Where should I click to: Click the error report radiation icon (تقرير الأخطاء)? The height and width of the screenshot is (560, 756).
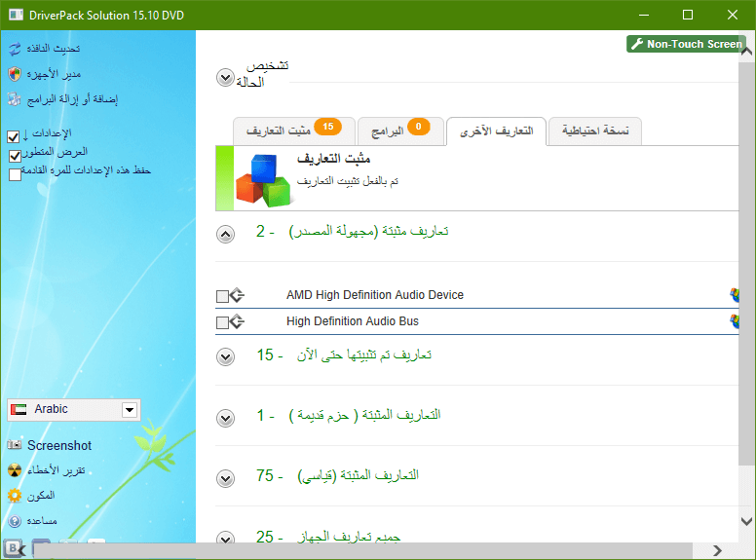click(x=15, y=470)
